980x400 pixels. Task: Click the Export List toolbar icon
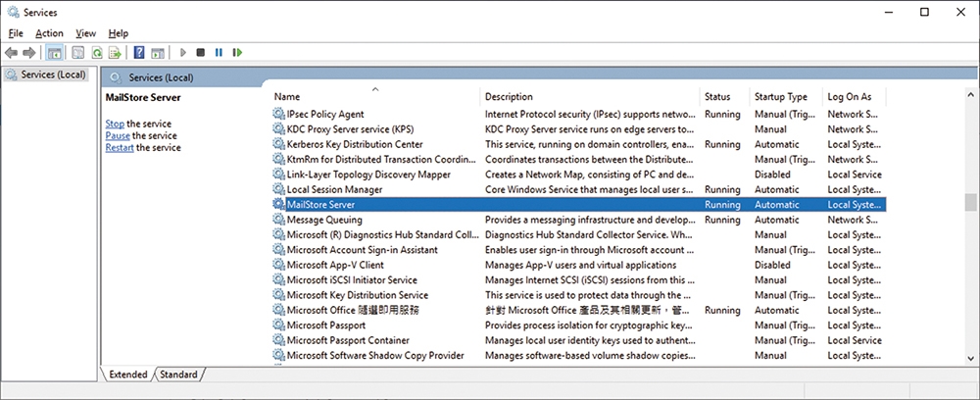115,53
